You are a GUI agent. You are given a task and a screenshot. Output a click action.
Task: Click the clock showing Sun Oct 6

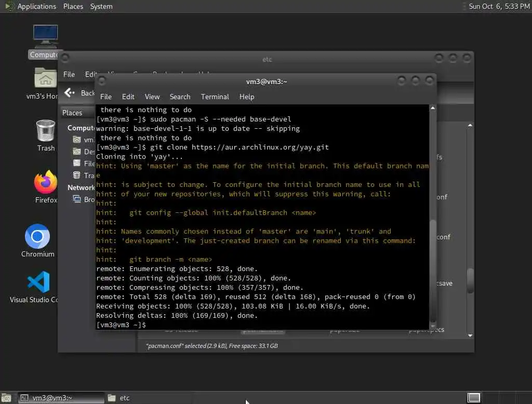coord(499,6)
